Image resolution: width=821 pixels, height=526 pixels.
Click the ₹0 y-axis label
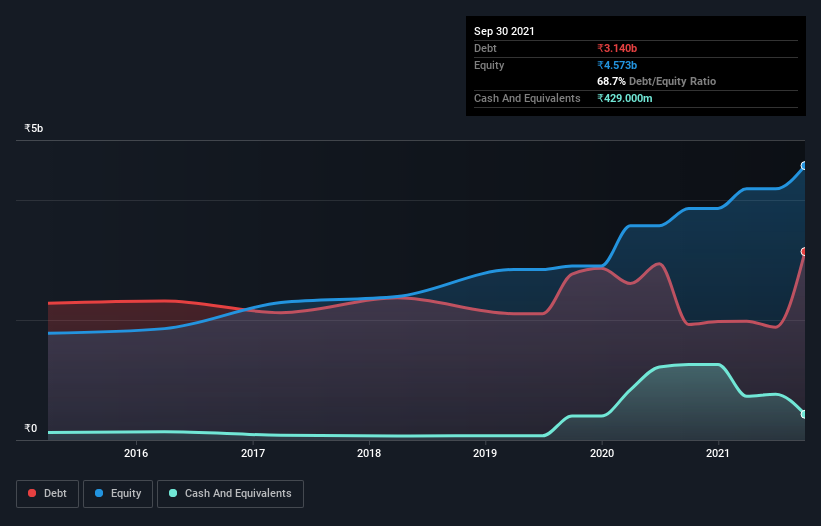pos(31,428)
